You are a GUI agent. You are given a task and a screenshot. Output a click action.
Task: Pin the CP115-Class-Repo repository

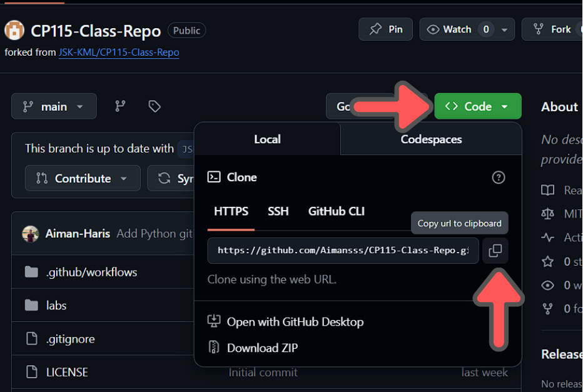385,29
